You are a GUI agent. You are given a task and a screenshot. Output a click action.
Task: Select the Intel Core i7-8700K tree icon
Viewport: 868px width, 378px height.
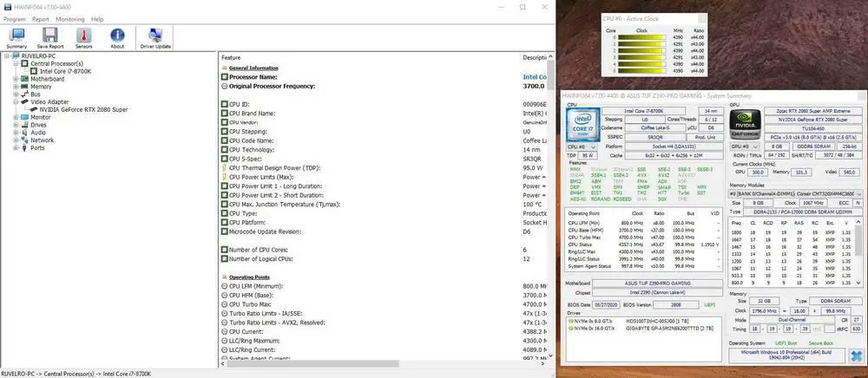pos(34,71)
